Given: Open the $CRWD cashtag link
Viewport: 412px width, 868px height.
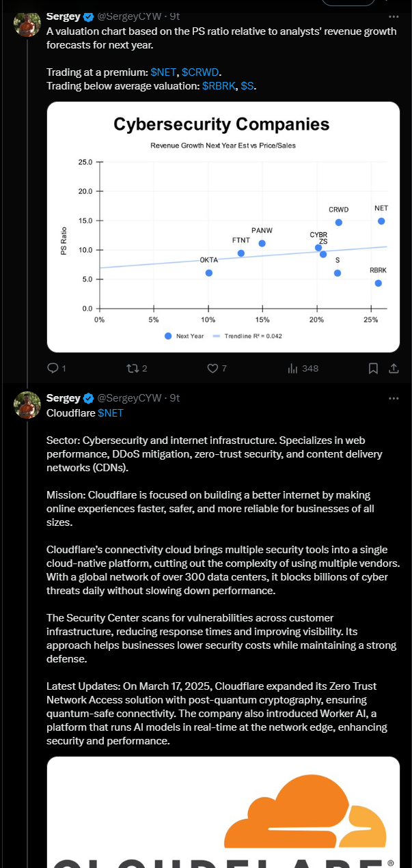Looking at the screenshot, I should [x=200, y=72].
